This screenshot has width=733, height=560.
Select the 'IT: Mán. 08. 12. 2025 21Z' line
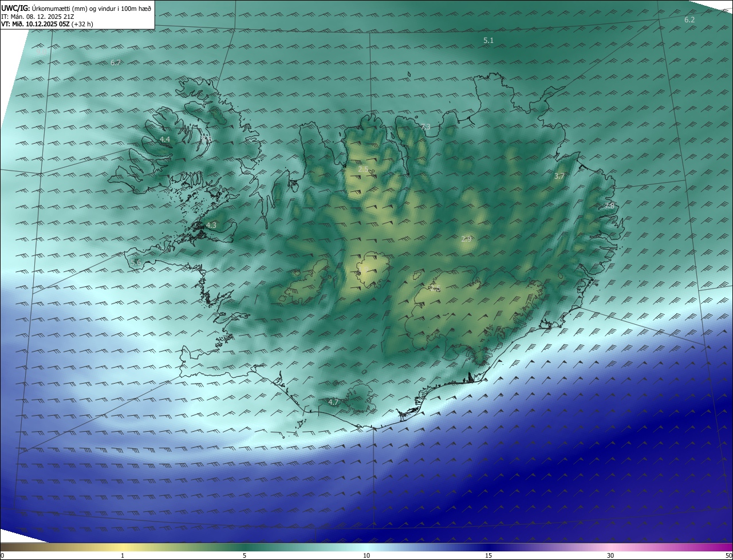click(38, 16)
